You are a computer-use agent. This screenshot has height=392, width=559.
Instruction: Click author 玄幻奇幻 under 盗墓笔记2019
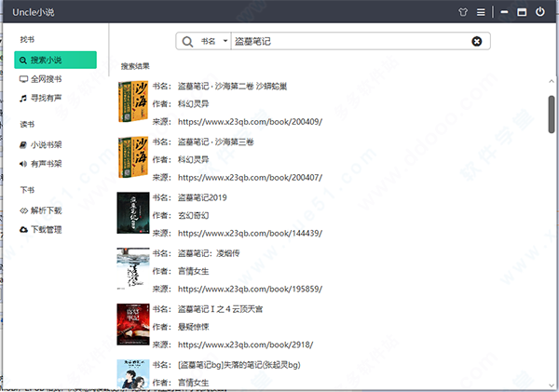coord(193,215)
